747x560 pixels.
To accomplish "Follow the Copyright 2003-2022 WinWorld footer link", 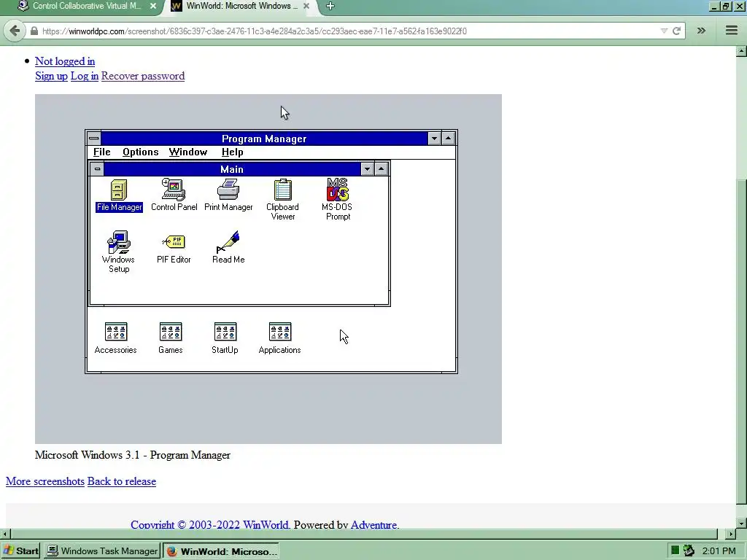I will tap(209, 525).
